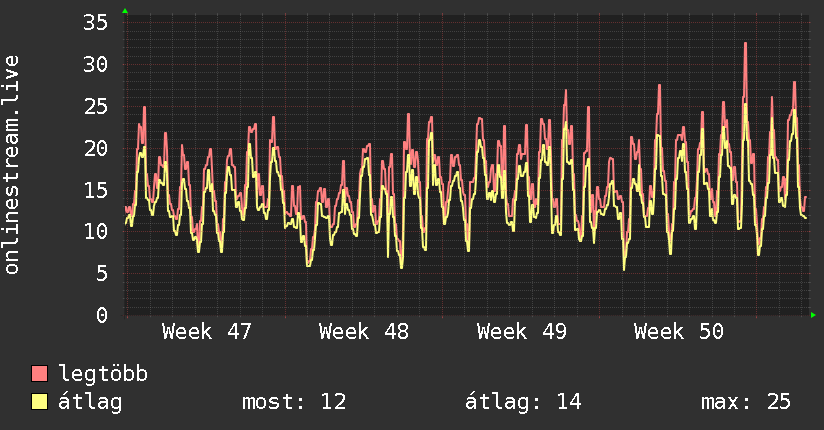Click the y-axis value 20
This screenshot has height=430, width=824.
(96, 149)
